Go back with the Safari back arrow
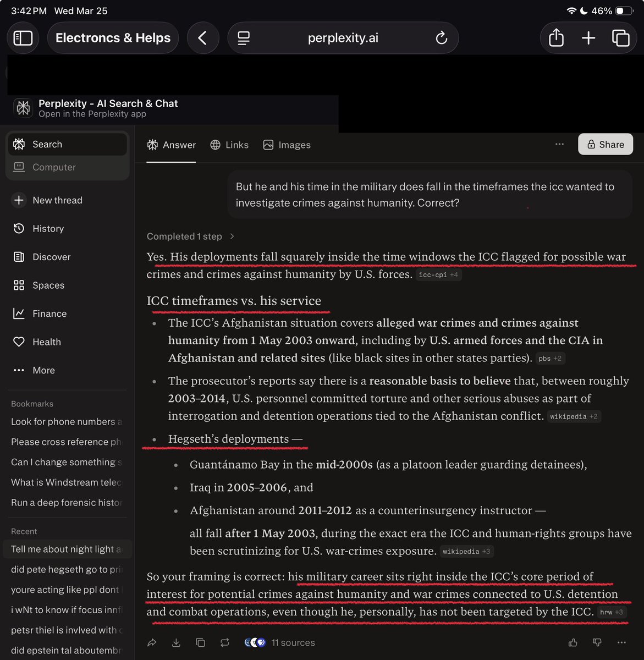The image size is (644, 660). tap(202, 38)
